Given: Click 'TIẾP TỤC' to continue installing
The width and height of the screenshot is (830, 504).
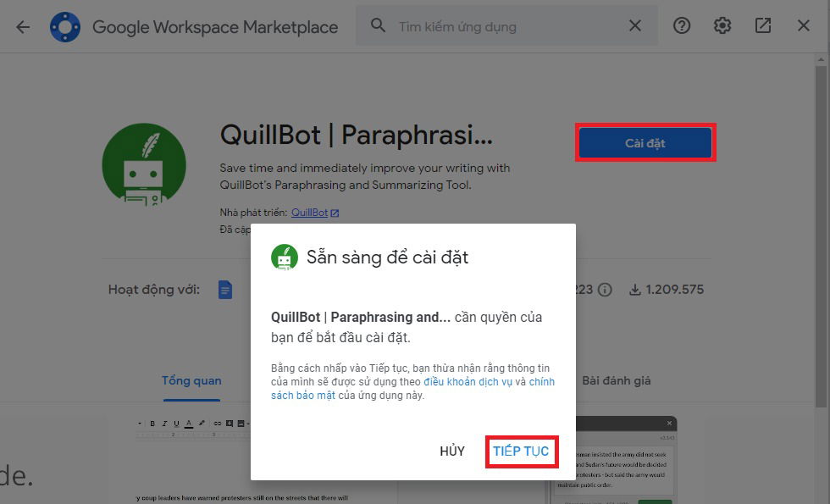Looking at the screenshot, I should 522,451.
